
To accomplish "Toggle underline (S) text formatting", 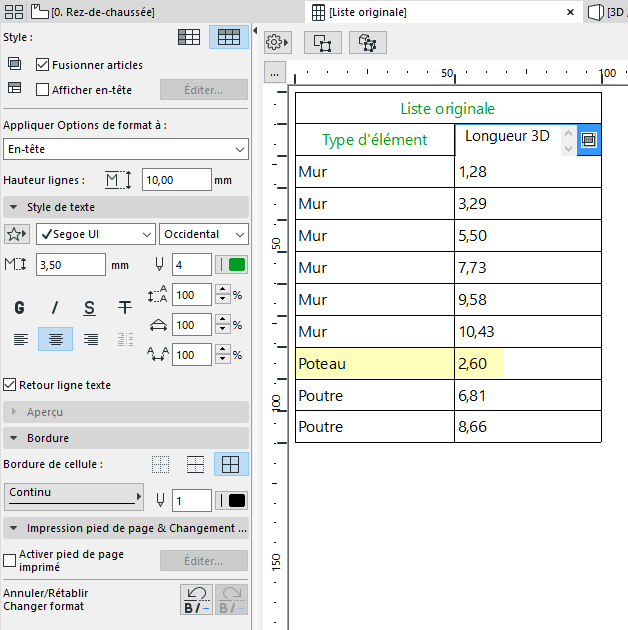I will tap(90, 308).
